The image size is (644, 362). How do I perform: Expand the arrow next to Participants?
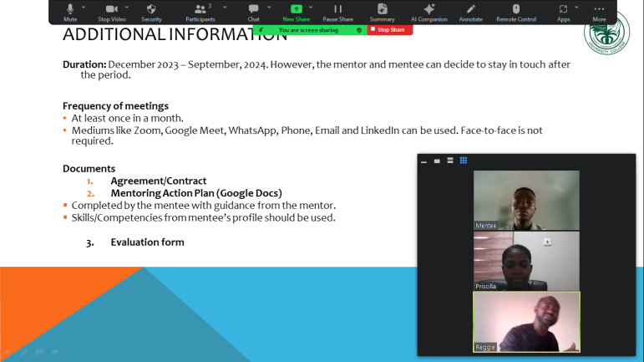[x=225, y=8]
